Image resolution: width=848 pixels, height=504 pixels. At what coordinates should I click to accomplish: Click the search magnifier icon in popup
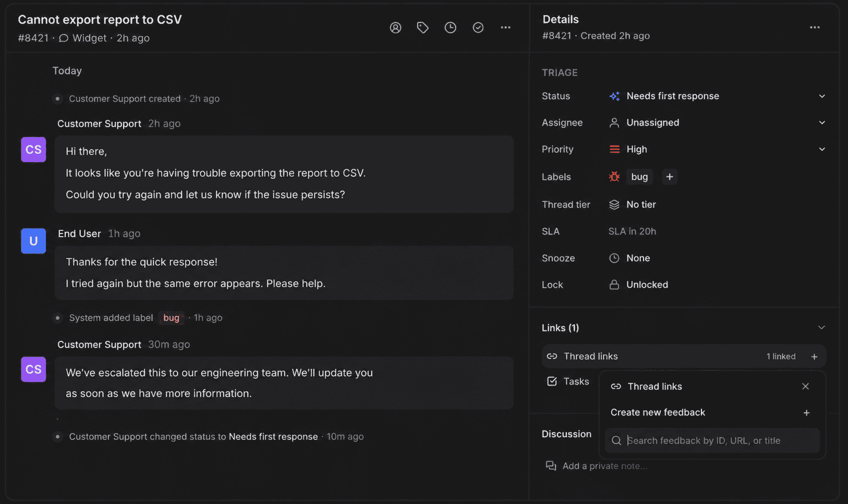(616, 440)
